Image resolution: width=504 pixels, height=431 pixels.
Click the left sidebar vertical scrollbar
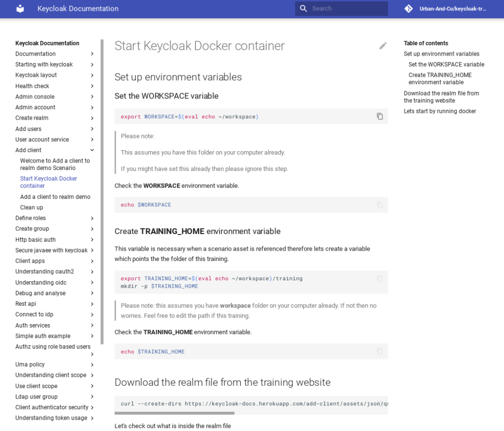[102, 192]
